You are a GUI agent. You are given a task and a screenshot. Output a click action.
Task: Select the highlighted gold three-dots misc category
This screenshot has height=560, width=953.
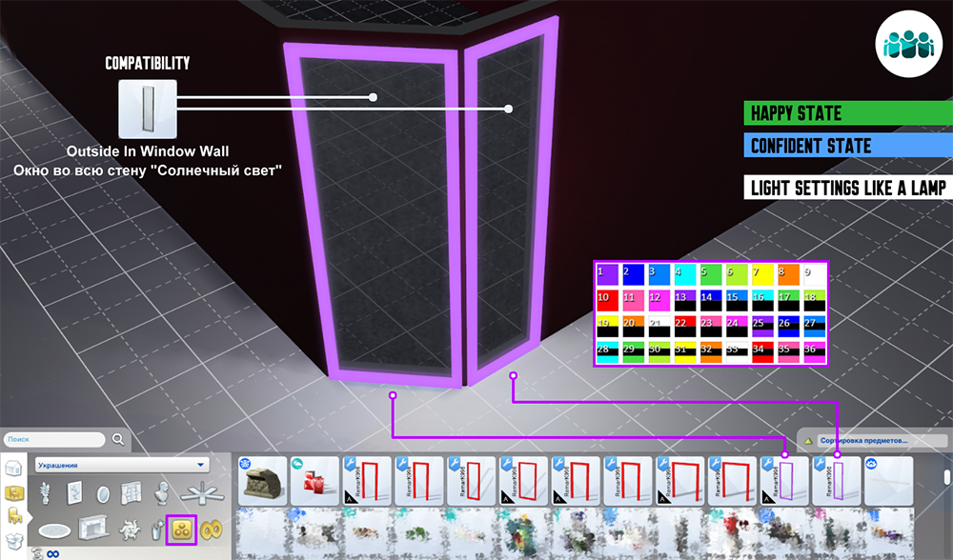(181, 530)
